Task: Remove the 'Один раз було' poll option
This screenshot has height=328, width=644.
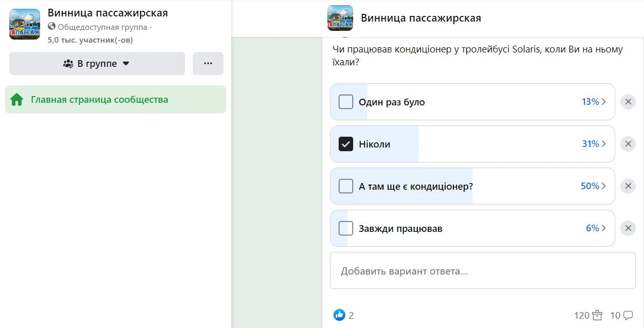Action: pos(628,102)
